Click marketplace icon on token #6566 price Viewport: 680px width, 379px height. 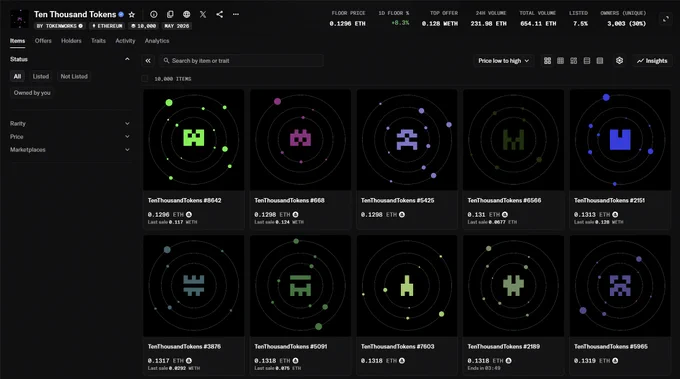click(x=505, y=214)
